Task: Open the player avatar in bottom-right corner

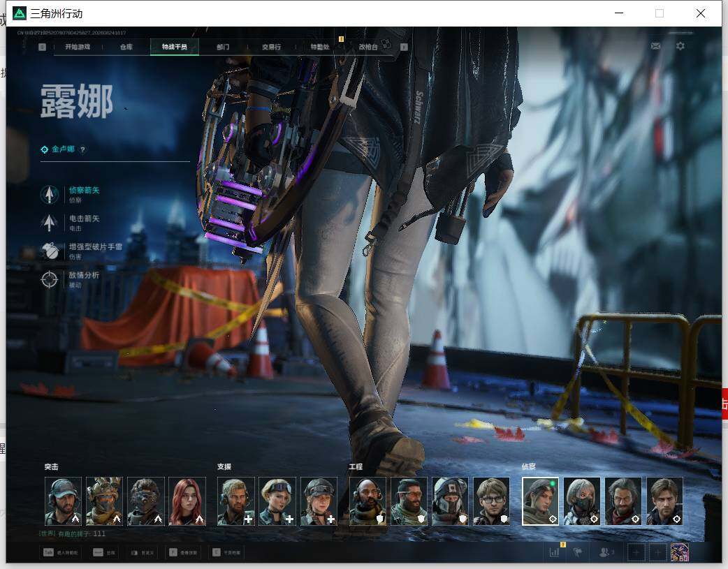Action: (x=680, y=552)
